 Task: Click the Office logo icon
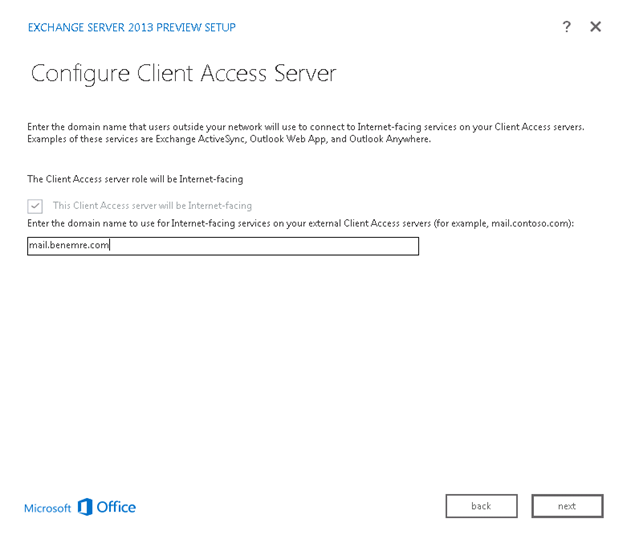pos(85,507)
